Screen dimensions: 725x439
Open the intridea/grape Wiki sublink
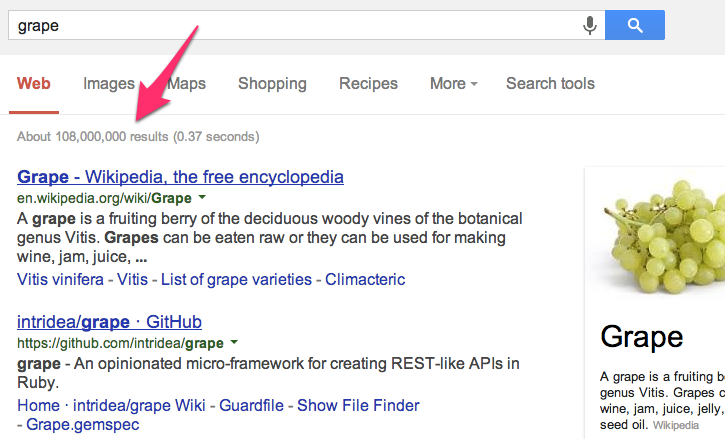click(x=139, y=406)
